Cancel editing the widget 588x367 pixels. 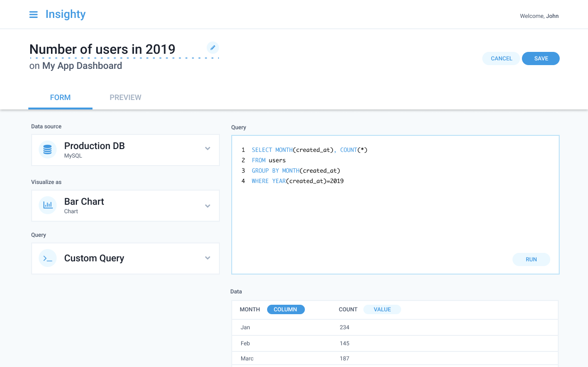point(501,58)
